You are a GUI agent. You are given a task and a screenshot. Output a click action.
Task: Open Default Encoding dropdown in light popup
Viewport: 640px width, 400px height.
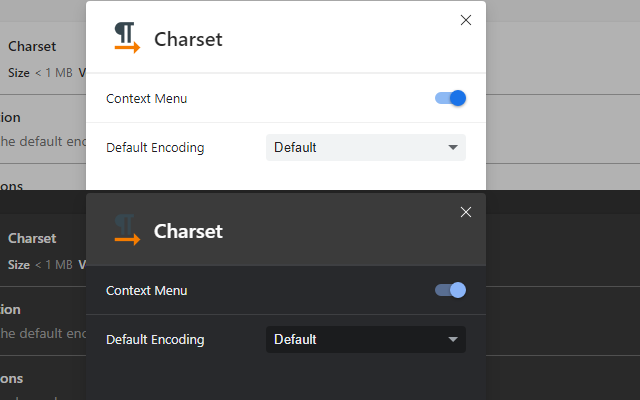[365, 147]
